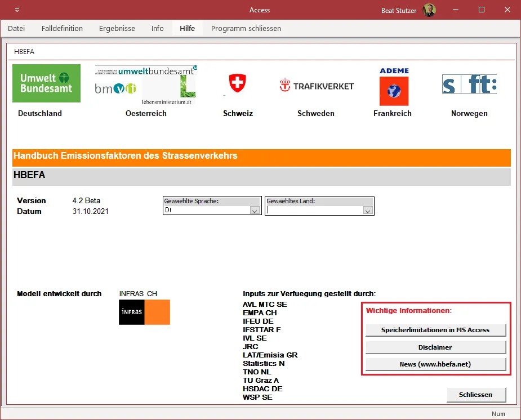
Task: Open the Info menu
Action: [x=158, y=29]
